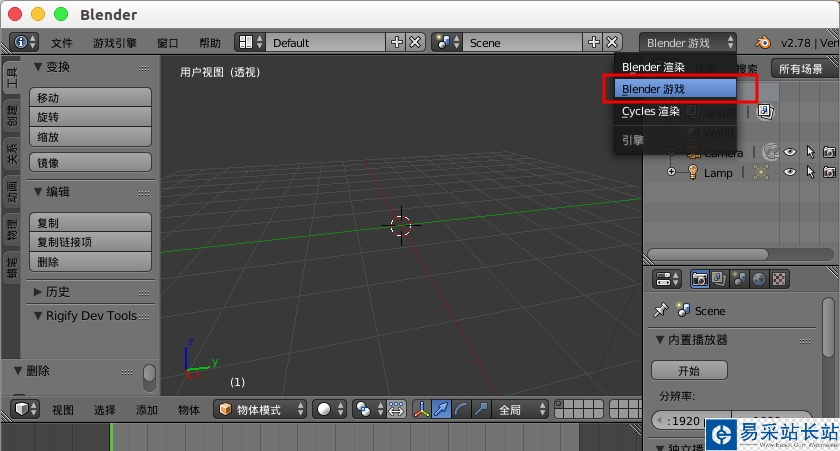Open the 窗口 menu

tap(168, 43)
